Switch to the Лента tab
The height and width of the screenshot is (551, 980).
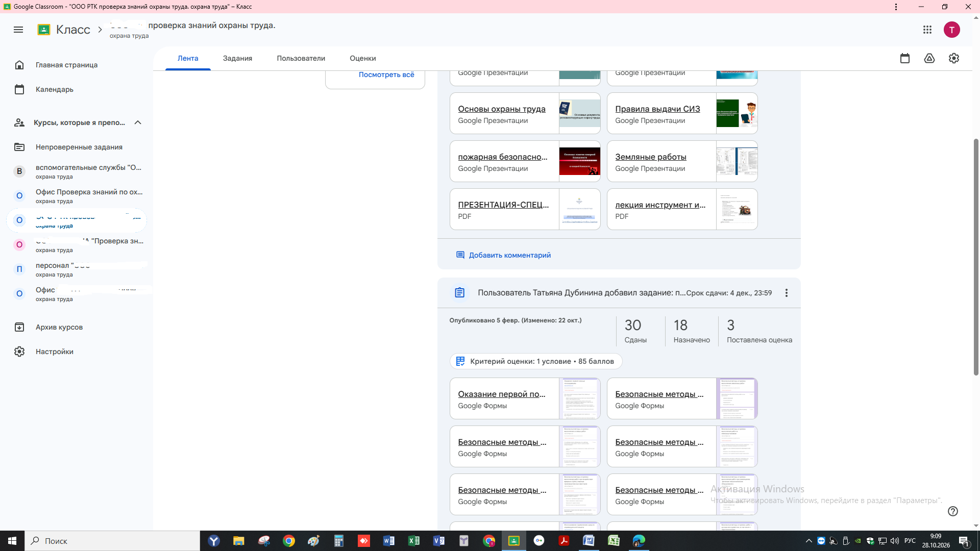click(x=188, y=58)
